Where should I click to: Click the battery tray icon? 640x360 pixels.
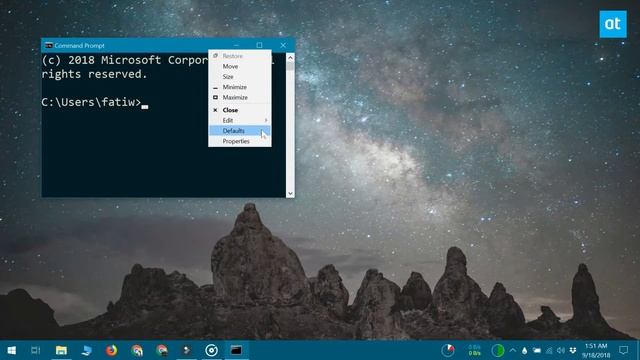(537, 351)
